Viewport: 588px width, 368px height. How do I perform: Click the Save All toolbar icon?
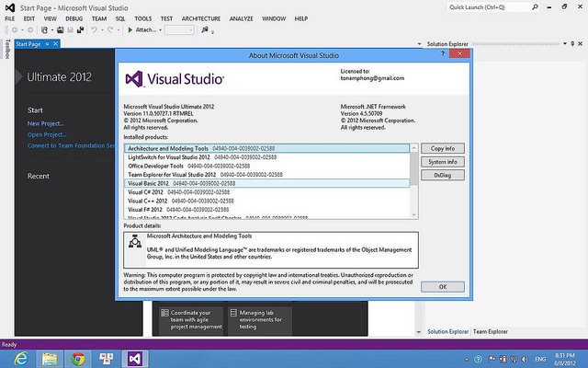pyautogui.click(x=80, y=30)
